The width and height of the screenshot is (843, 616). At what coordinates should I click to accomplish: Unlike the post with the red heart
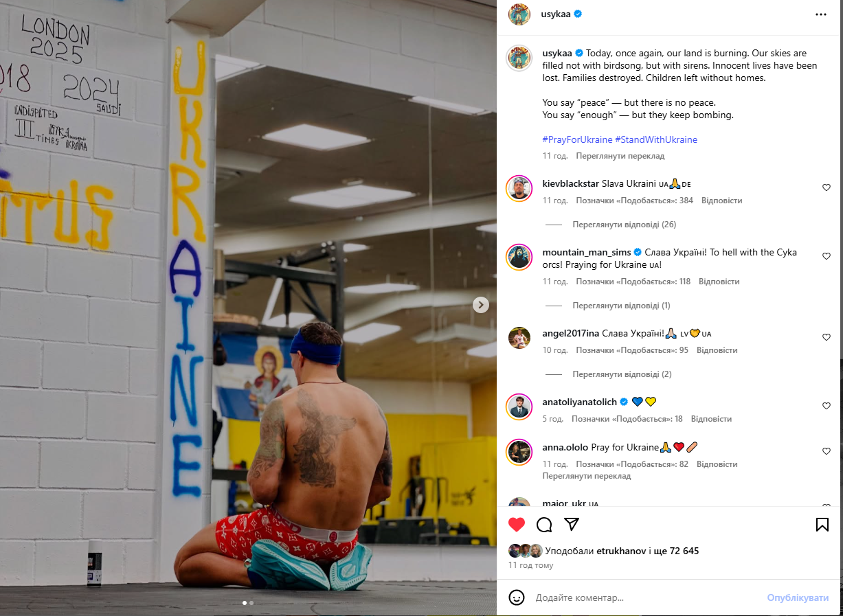click(x=517, y=525)
